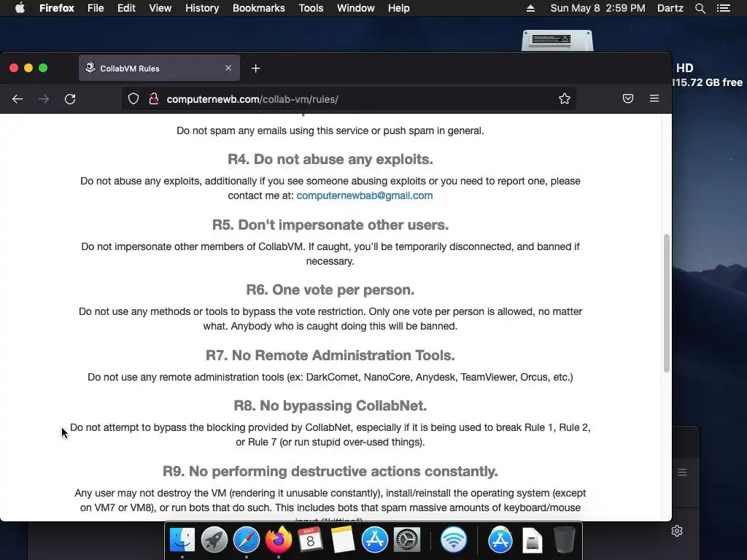Image resolution: width=747 pixels, height=560 pixels.
Task: Select the external drive icon on desktop
Action: click(557, 41)
